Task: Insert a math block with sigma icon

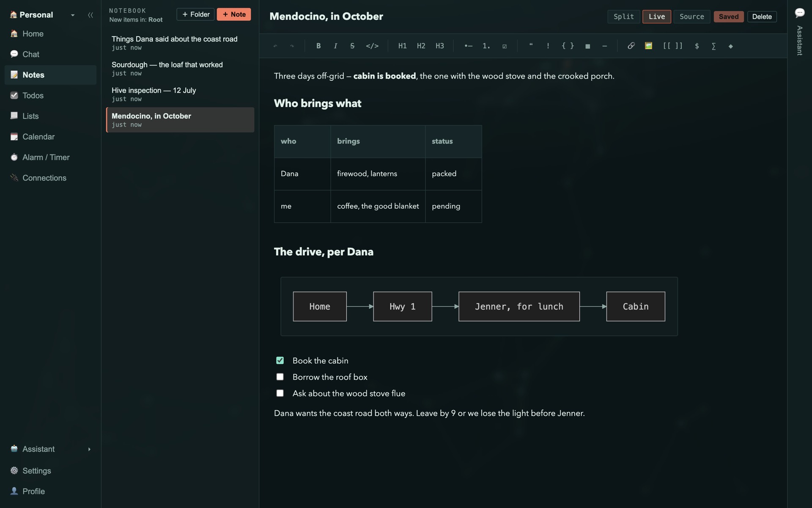Action: (x=713, y=46)
